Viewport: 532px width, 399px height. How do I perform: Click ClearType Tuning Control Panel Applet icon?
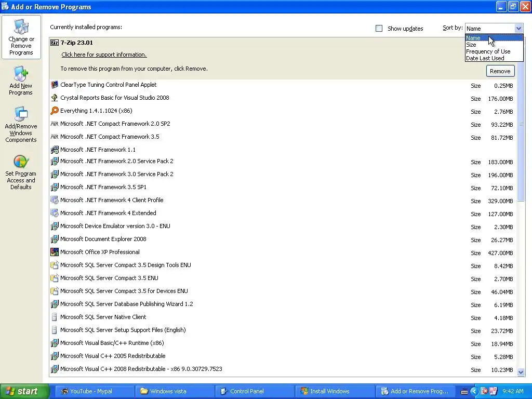[x=54, y=85]
